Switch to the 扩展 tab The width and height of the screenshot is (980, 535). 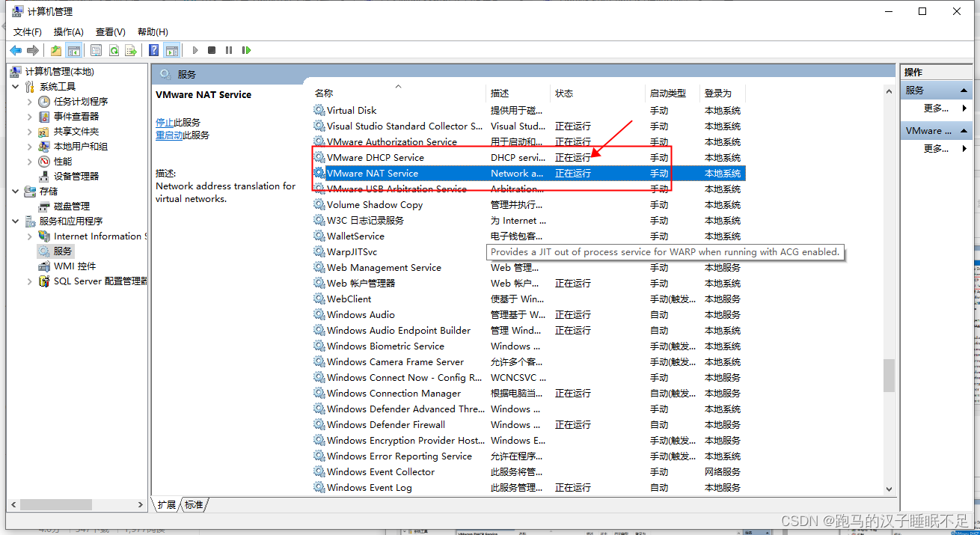point(167,504)
